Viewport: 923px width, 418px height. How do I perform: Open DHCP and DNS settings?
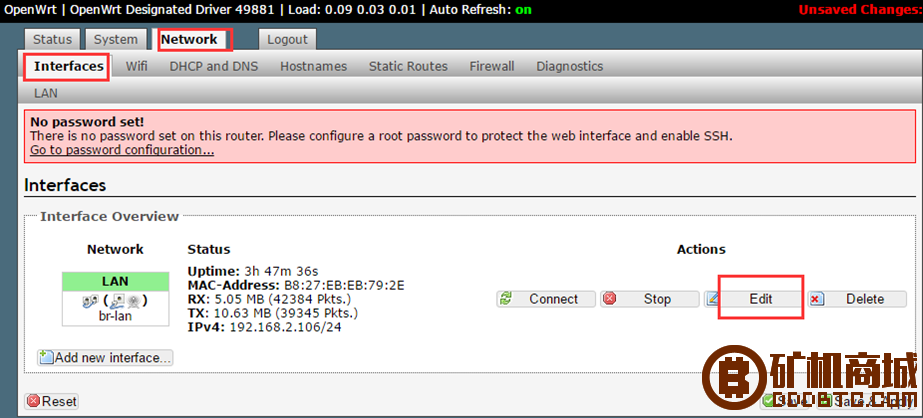coord(214,67)
